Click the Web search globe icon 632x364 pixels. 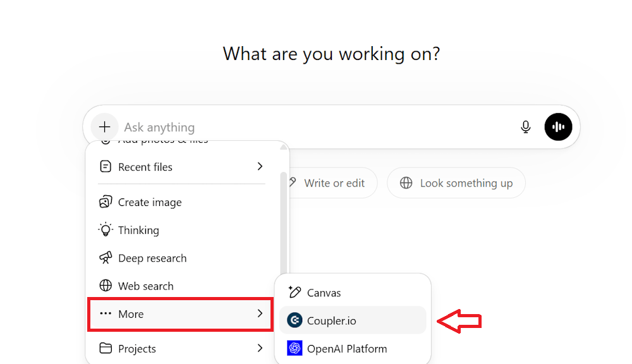tap(106, 286)
